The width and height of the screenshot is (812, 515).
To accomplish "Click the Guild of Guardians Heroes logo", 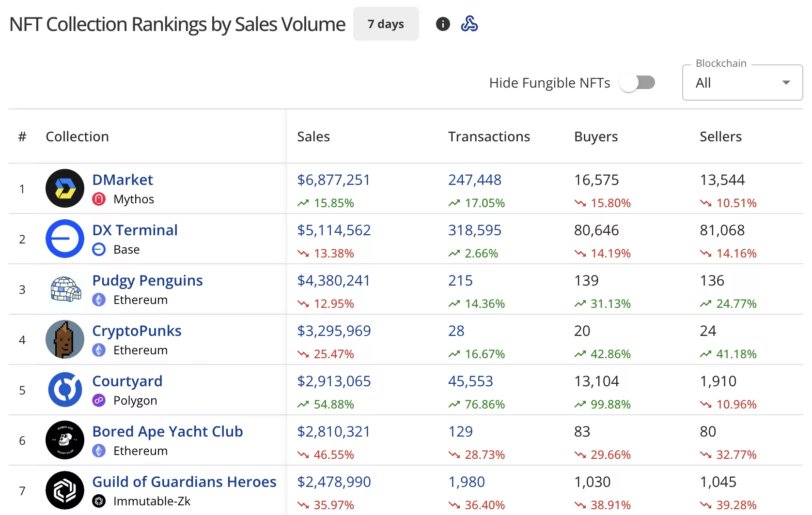I will 64,490.
